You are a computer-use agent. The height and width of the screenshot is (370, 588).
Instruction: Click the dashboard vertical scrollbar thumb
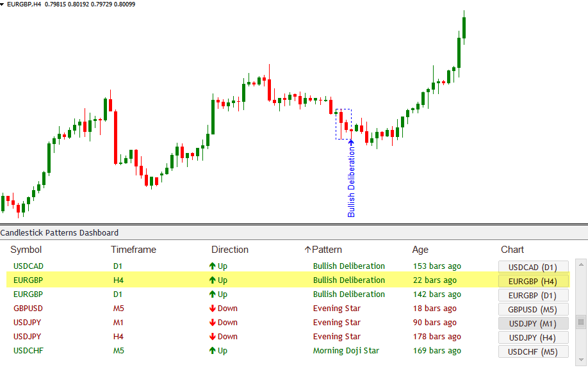(x=581, y=322)
